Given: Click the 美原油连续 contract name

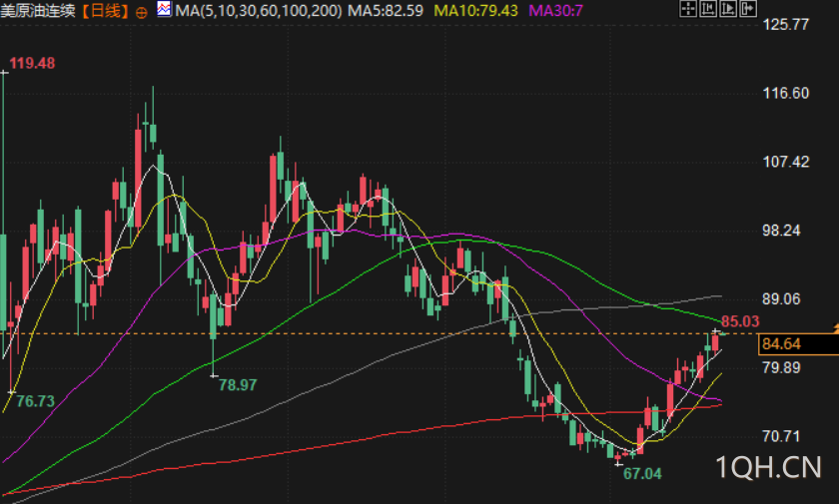Looking at the screenshot, I should (x=38, y=11).
